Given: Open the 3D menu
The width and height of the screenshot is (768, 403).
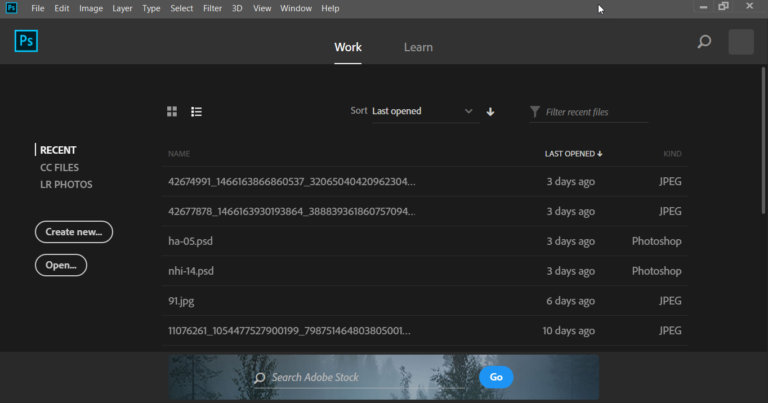Looking at the screenshot, I should (x=237, y=8).
